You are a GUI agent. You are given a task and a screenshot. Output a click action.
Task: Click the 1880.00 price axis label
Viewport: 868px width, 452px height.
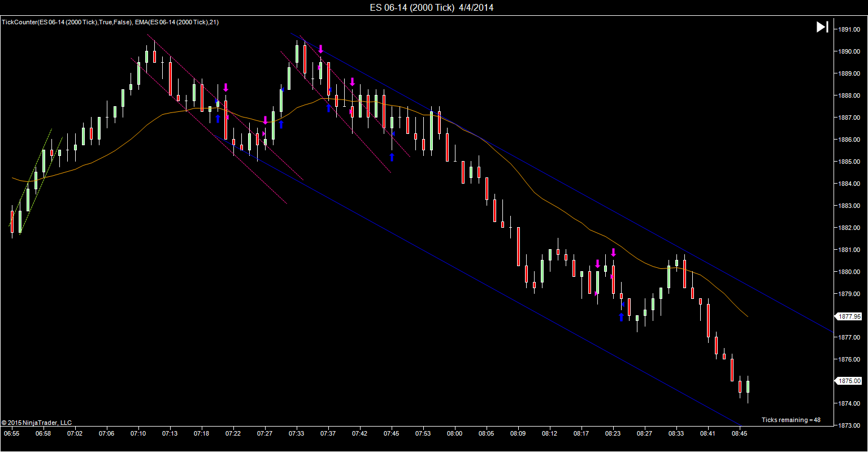[x=849, y=272]
